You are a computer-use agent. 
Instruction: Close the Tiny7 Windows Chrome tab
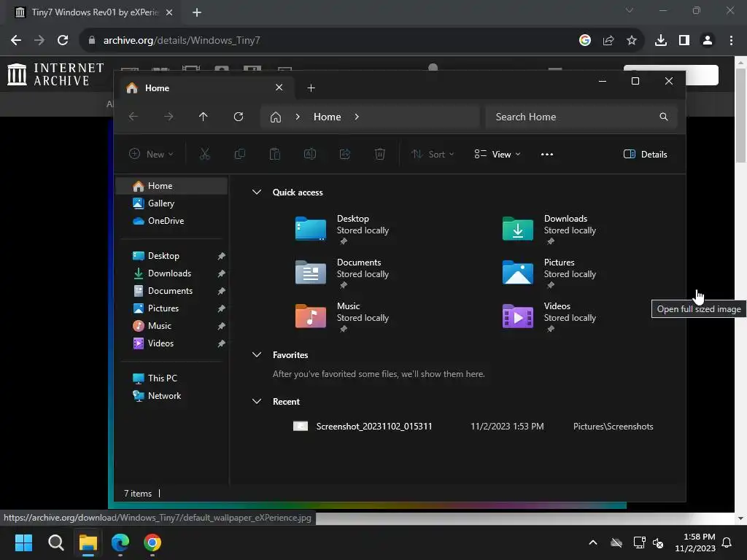pos(169,12)
